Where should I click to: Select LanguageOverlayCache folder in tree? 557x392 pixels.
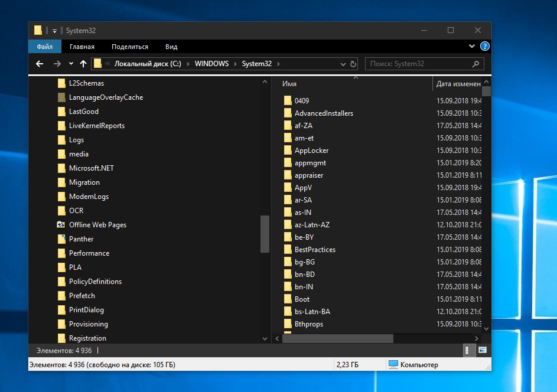(x=106, y=97)
